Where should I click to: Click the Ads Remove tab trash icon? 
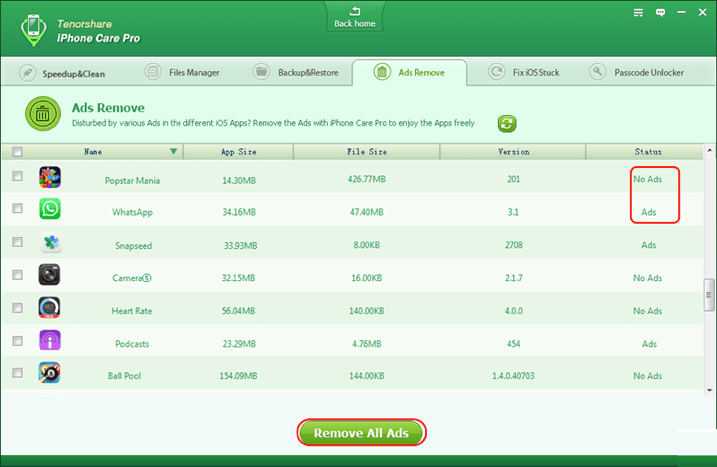point(382,72)
